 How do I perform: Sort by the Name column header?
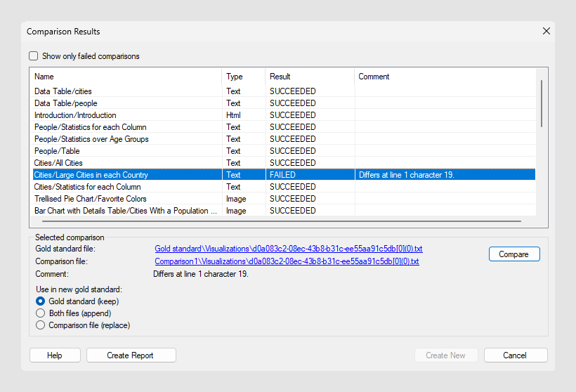tap(127, 77)
